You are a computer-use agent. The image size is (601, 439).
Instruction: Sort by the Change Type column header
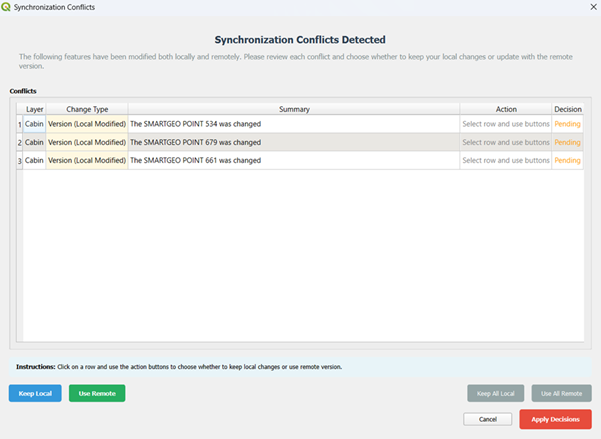[87, 109]
